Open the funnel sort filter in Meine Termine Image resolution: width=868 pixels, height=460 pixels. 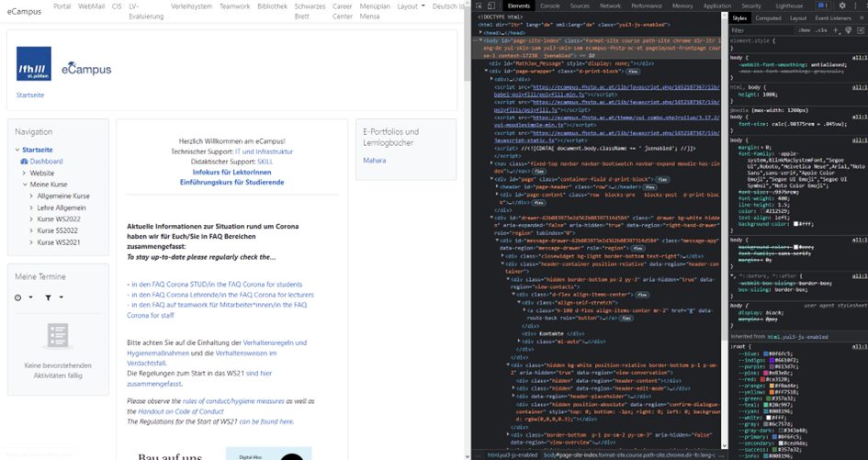(x=48, y=297)
